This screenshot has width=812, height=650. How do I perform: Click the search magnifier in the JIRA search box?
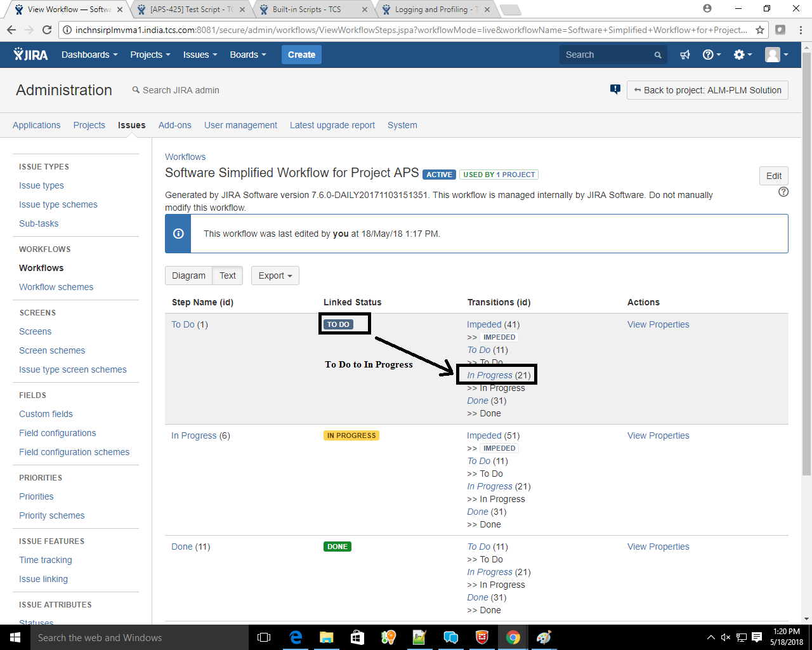coord(657,55)
